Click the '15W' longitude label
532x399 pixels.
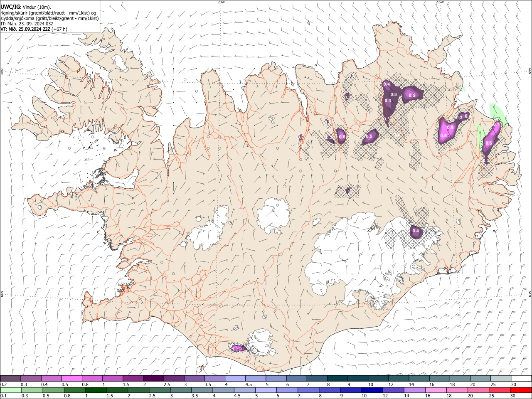tap(440, 2)
